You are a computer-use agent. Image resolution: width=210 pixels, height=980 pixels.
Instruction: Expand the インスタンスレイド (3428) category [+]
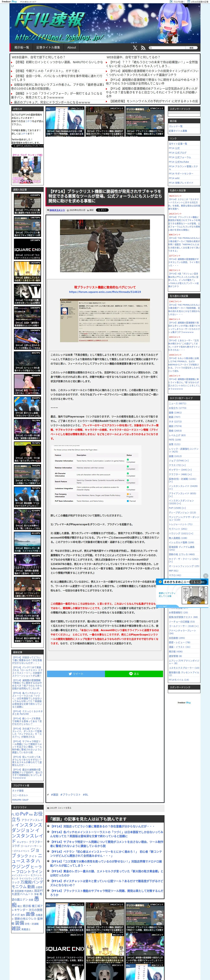pos(170,489)
